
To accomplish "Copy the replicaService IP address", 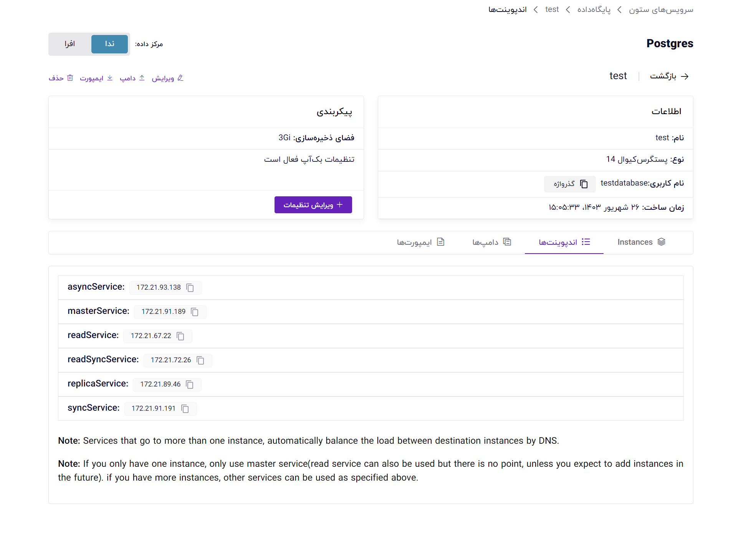I will coord(190,384).
